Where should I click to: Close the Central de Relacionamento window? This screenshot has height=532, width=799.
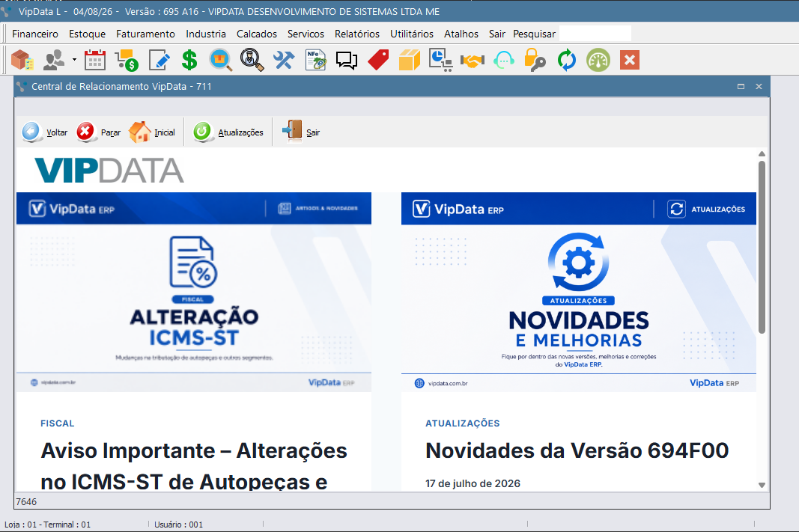pos(759,87)
